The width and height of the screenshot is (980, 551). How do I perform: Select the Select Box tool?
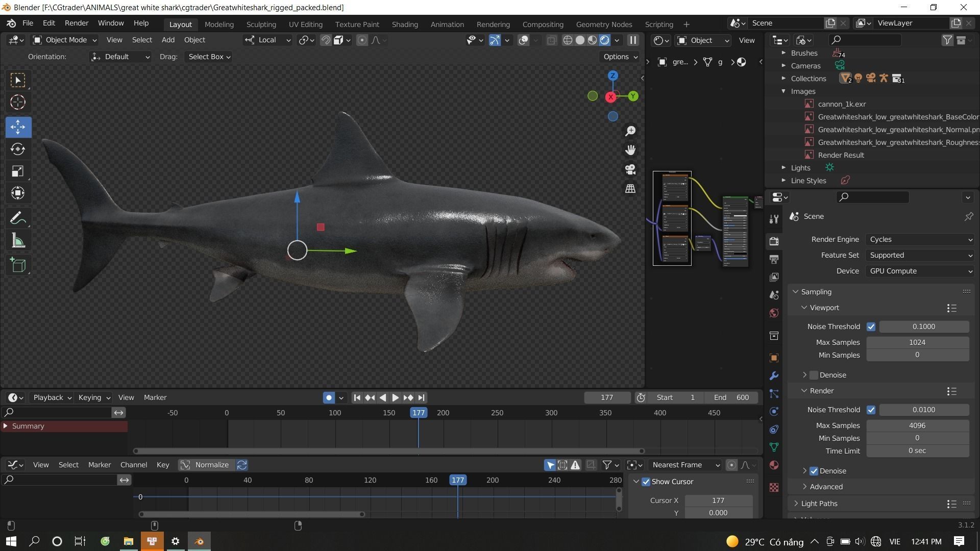coord(18,80)
